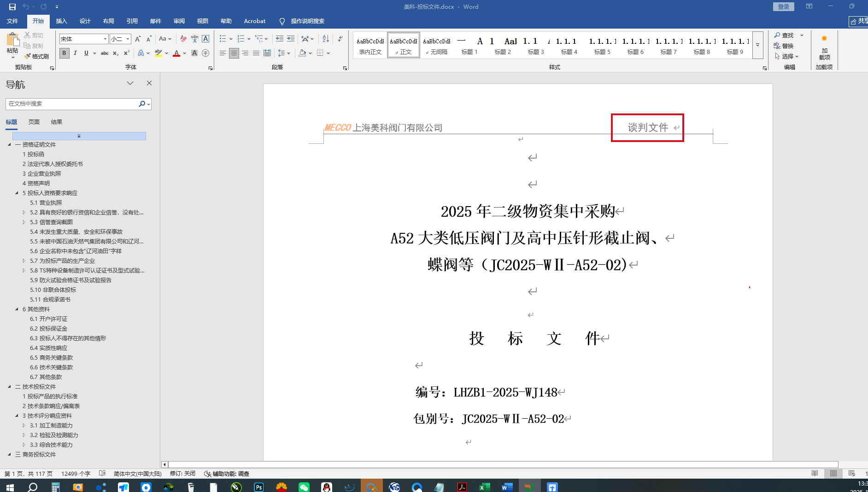Click the 登录 sign-in button
Viewport: 868px width, 492px height.
click(783, 6)
